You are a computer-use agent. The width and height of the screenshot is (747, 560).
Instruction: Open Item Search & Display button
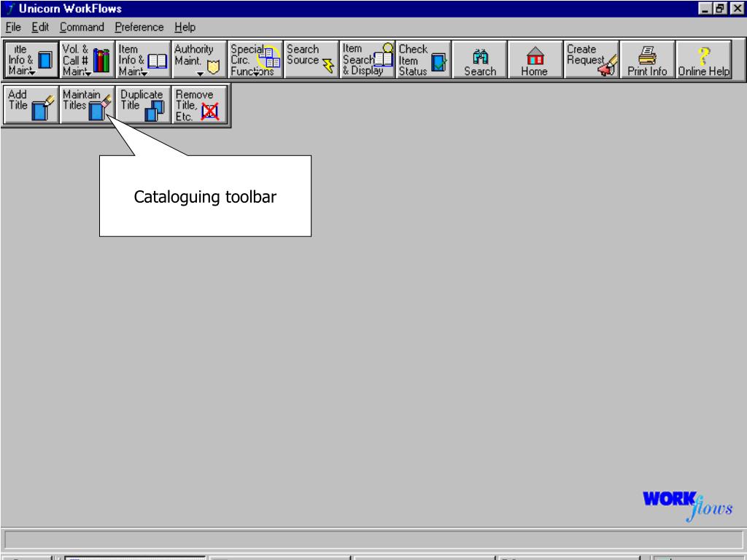pos(368,60)
